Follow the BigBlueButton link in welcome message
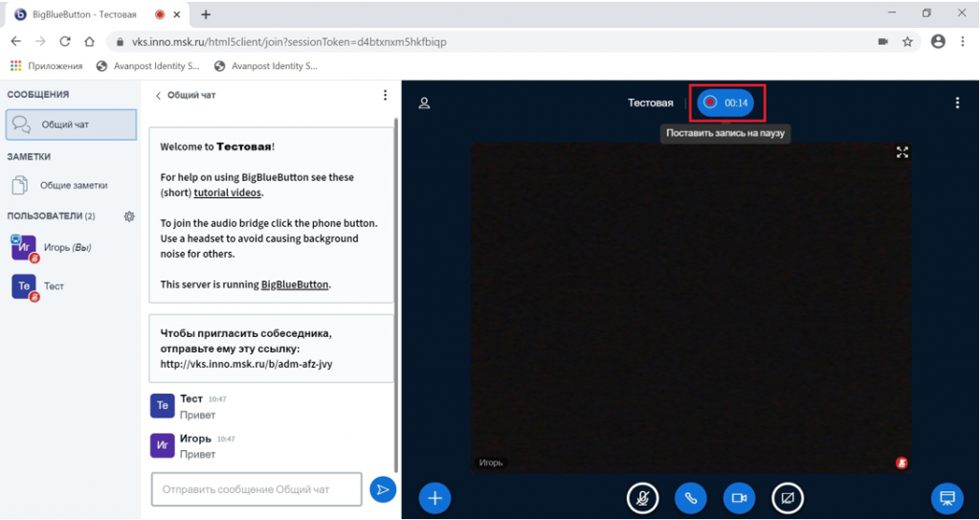This screenshot has height=520, width=980. [x=295, y=284]
